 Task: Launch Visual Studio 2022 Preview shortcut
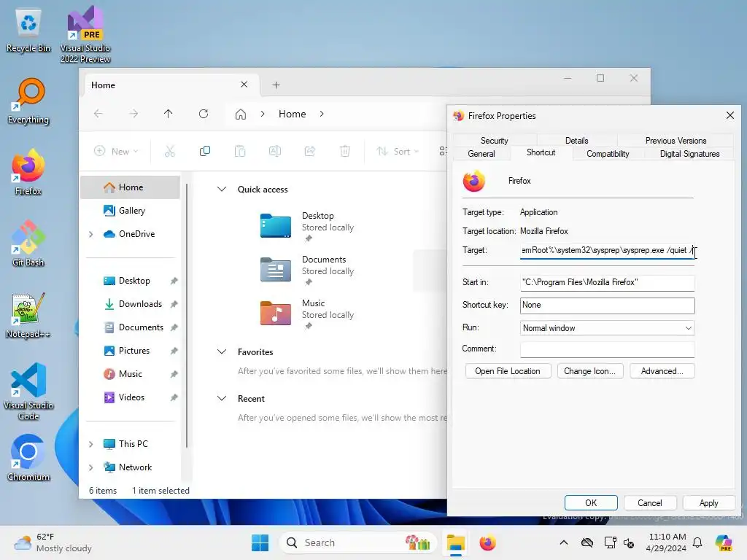(x=85, y=34)
